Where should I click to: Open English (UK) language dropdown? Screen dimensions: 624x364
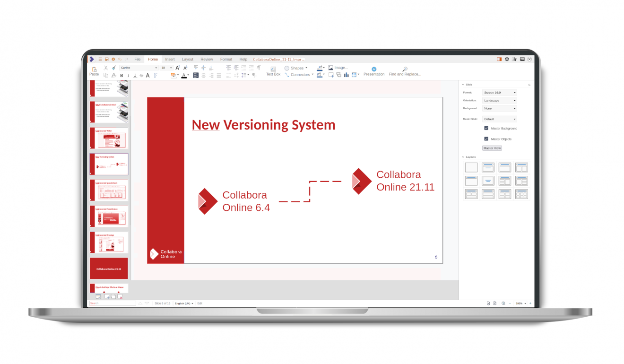pos(184,303)
